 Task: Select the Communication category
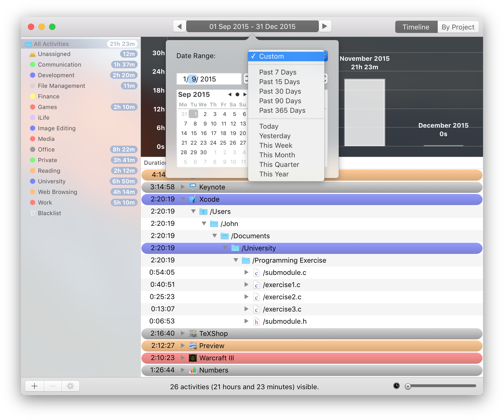81,64
